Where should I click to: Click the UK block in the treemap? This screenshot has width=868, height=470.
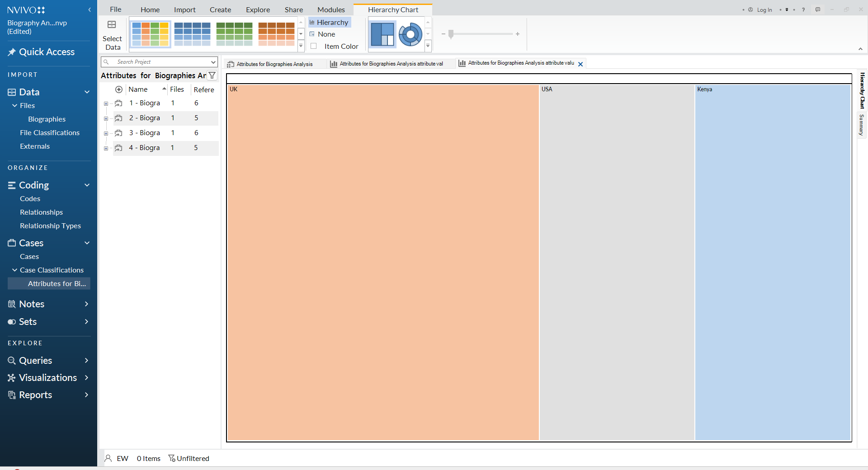[382, 262]
